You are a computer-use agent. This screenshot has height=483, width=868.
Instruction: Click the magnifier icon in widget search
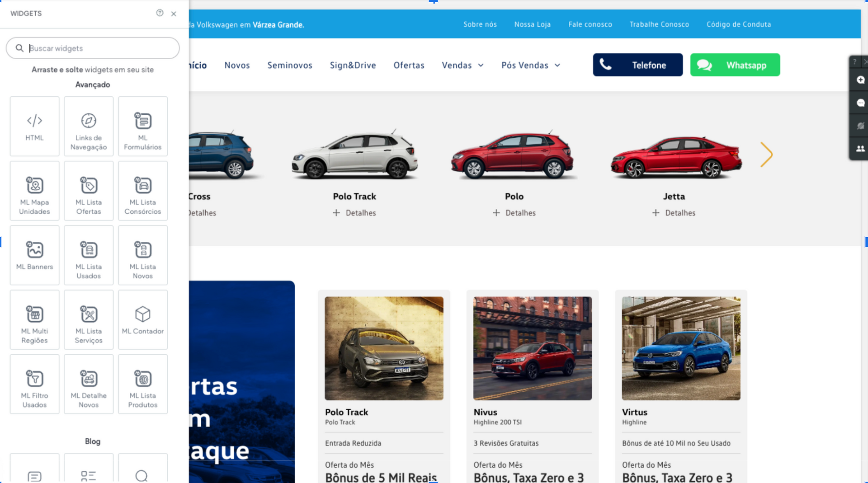coord(19,48)
